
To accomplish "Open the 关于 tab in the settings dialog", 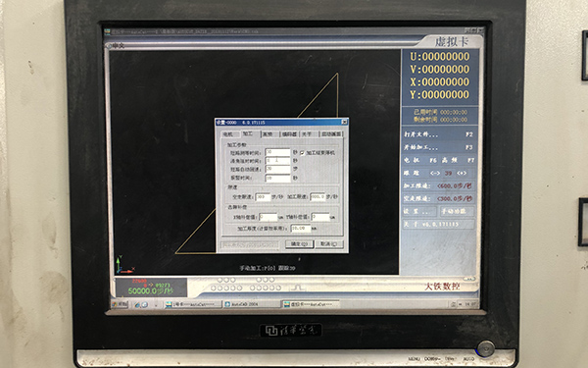I will tap(307, 134).
